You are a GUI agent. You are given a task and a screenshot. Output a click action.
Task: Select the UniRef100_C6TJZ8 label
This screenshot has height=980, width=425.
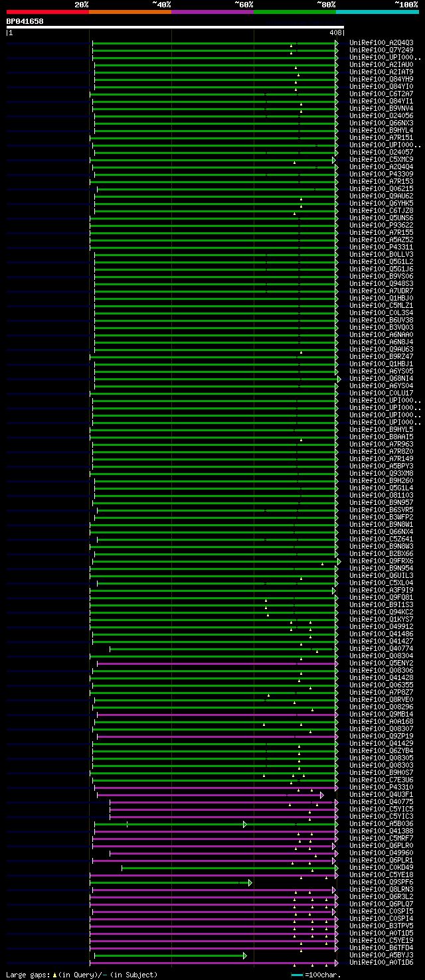coord(381,210)
